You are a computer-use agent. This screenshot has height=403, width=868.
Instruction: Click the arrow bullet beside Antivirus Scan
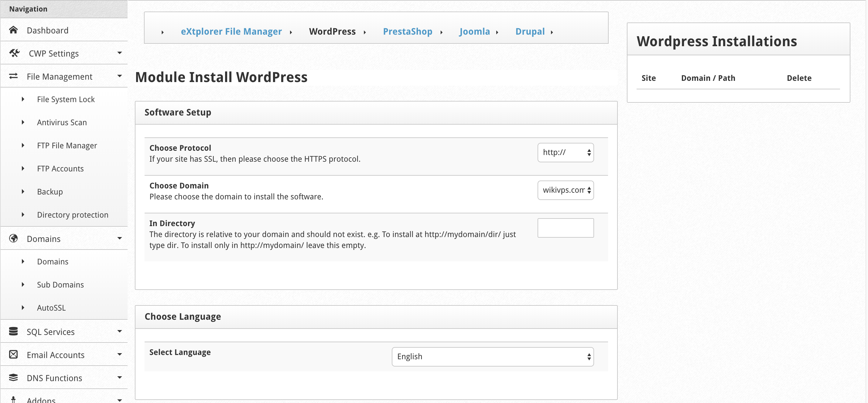click(23, 122)
